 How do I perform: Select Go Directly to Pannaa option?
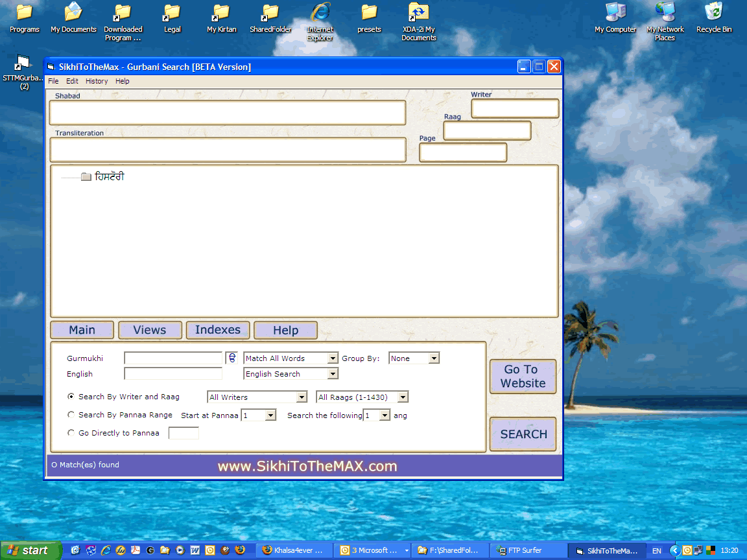(x=71, y=433)
